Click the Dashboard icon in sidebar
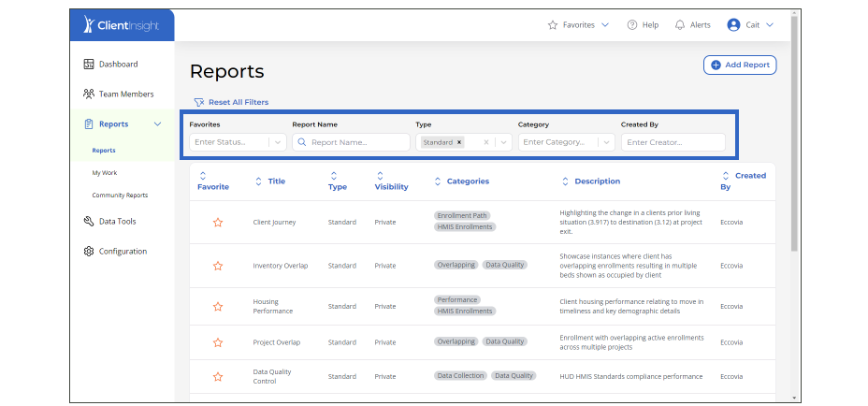 pyautogui.click(x=89, y=65)
